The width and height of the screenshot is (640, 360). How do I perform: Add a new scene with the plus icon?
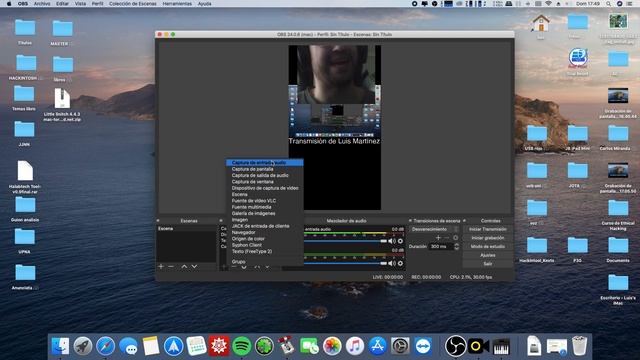pos(161,267)
